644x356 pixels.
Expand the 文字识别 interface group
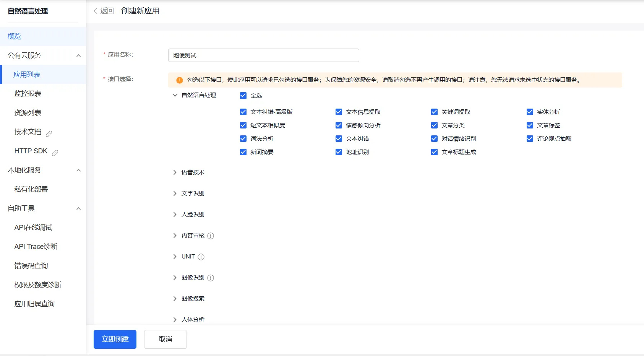coord(175,193)
